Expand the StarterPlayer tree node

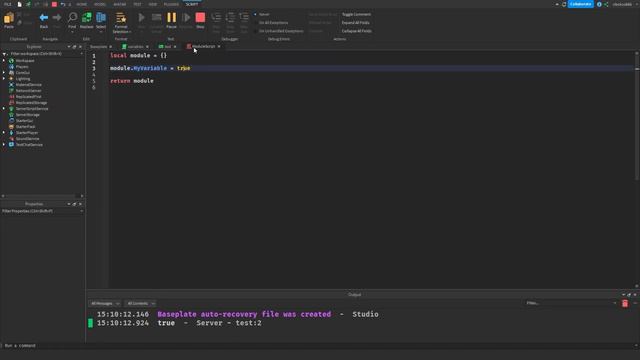coord(4,133)
